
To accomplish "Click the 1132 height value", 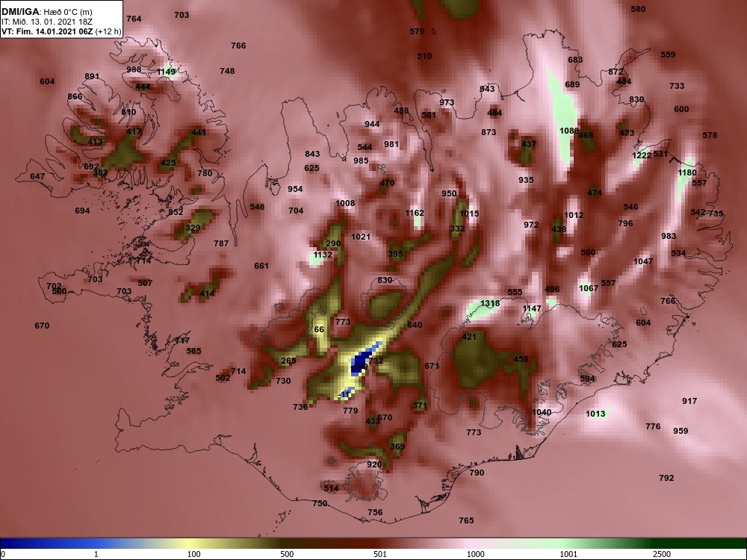I will click(323, 255).
